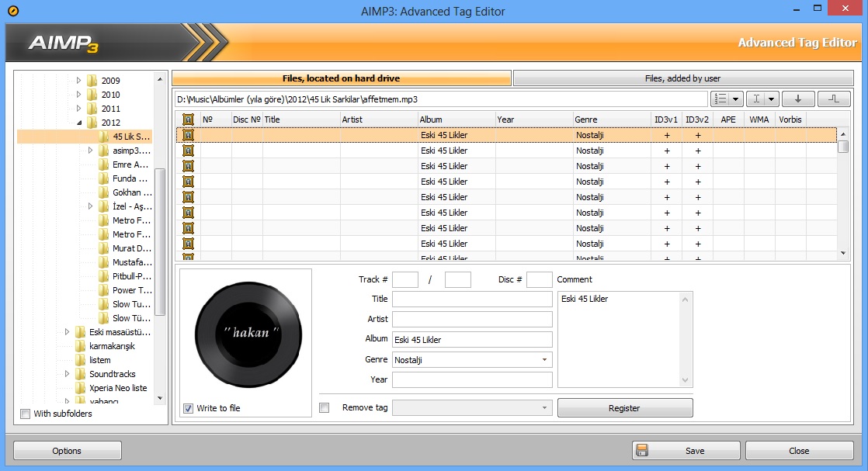Screen dimensions: 868x471
Task: Click the Funda folder icon
Action: [103, 178]
